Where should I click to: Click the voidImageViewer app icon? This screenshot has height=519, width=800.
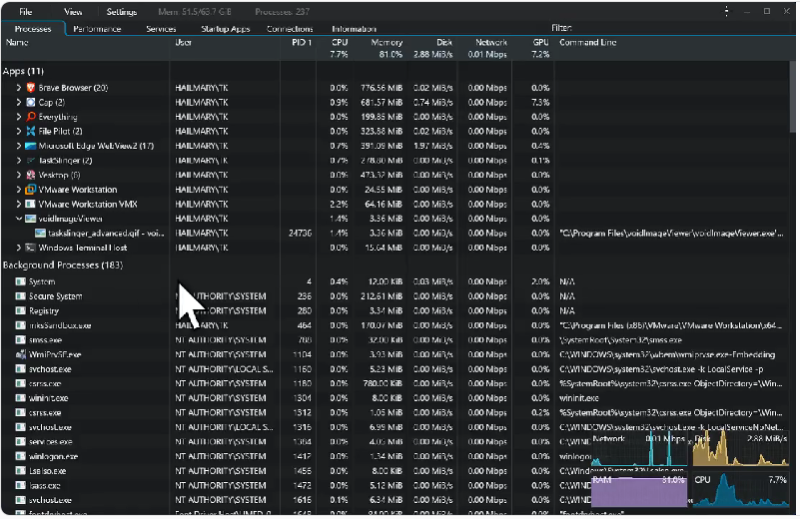(x=31, y=218)
